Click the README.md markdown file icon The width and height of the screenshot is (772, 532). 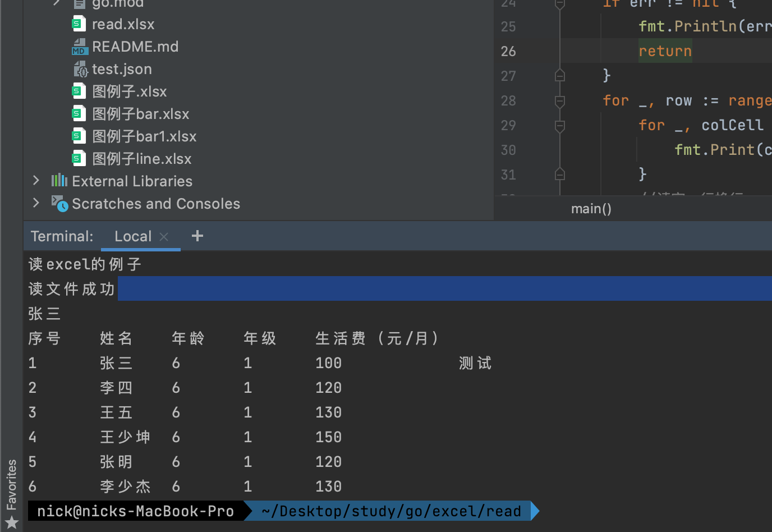point(80,47)
